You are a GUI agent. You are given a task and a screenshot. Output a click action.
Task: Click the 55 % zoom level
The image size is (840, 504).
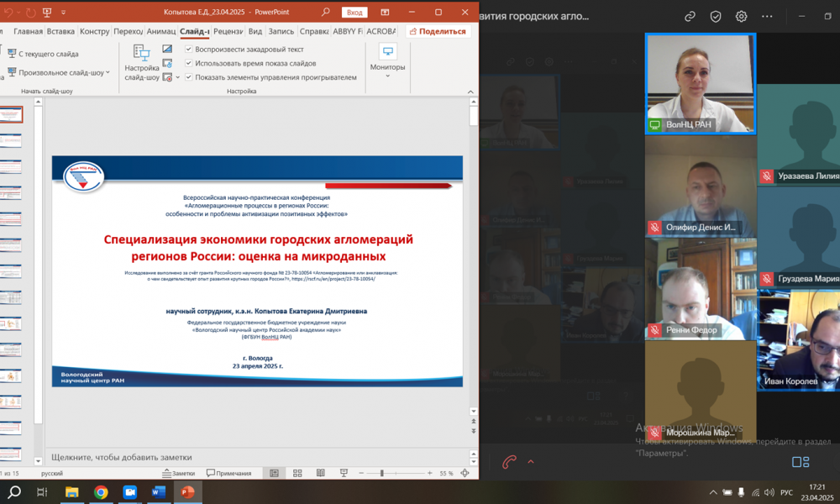(x=446, y=474)
